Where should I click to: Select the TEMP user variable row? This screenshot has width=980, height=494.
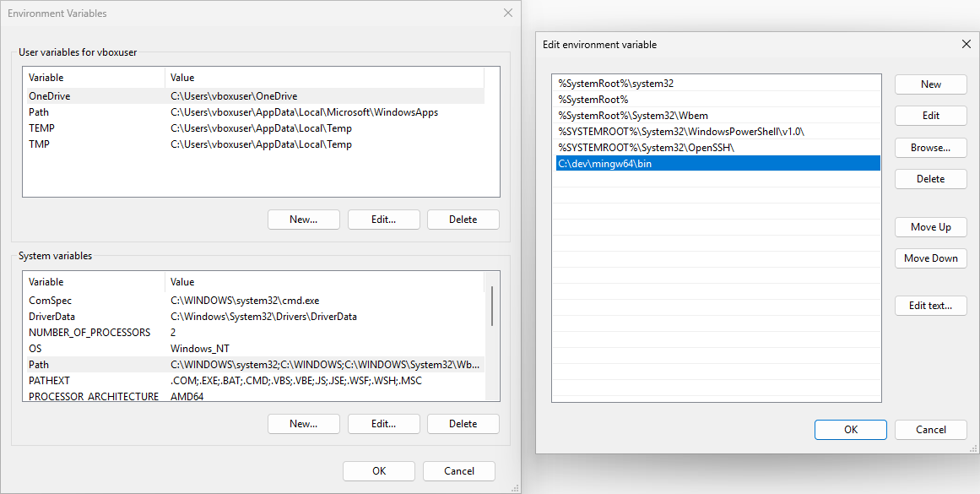[x=253, y=128]
